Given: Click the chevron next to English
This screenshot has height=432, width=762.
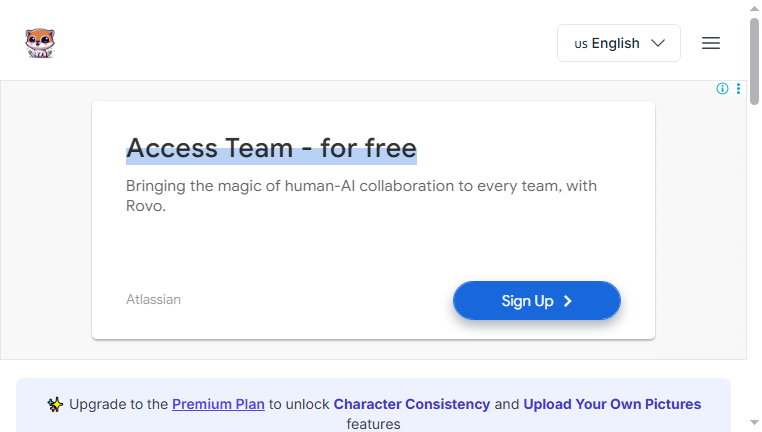Looking at the screenshot, I should (658, 43).
